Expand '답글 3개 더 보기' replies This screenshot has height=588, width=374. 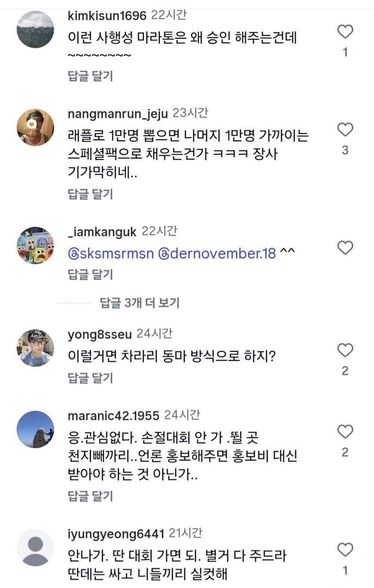pyautogui.click(x=140, y=303)
